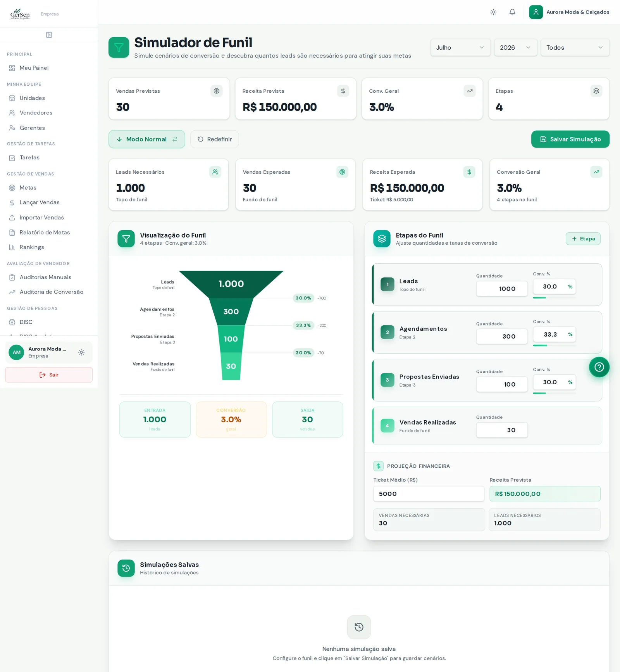Viewport: 620px width, 672px height.
Task: Click Lançar Vendas dollar icon
Action: point(12,202)
